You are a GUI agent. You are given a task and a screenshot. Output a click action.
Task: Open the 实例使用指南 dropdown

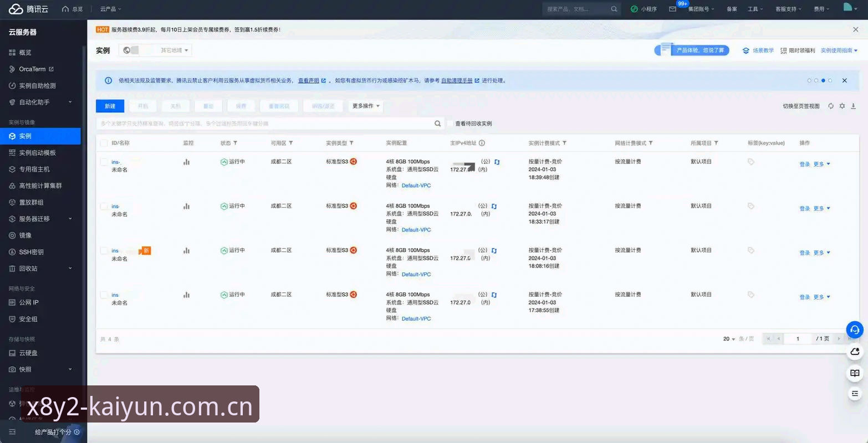point(839,50)
